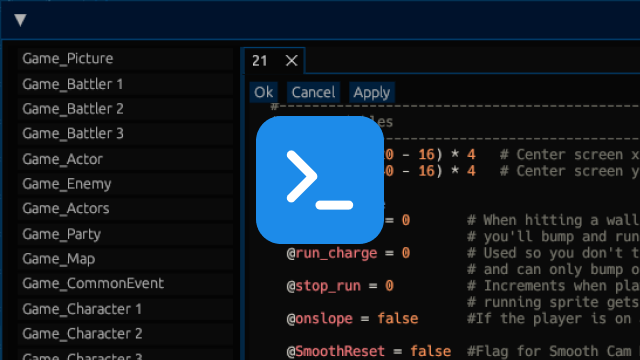The width and height of the screenshot is (640, 360).
Task: Select the Game_CommonEvent script
Action: (x=125, y=284)
